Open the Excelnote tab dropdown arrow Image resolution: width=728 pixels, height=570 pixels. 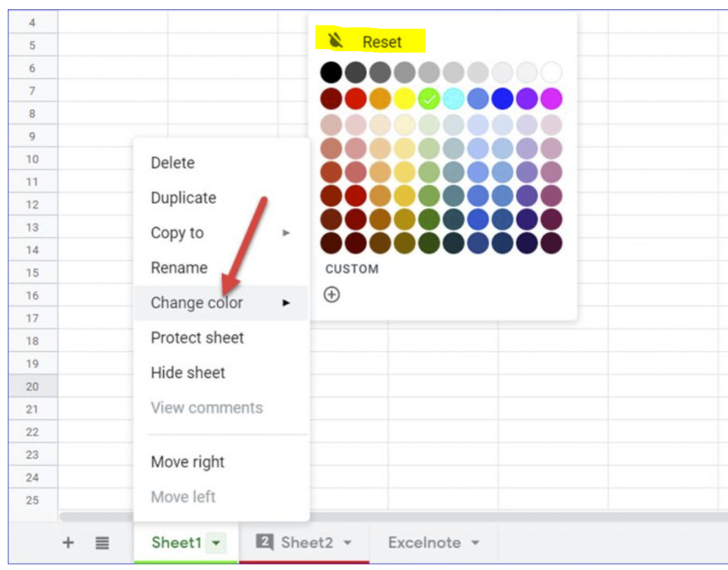click(x=476, y=541)
